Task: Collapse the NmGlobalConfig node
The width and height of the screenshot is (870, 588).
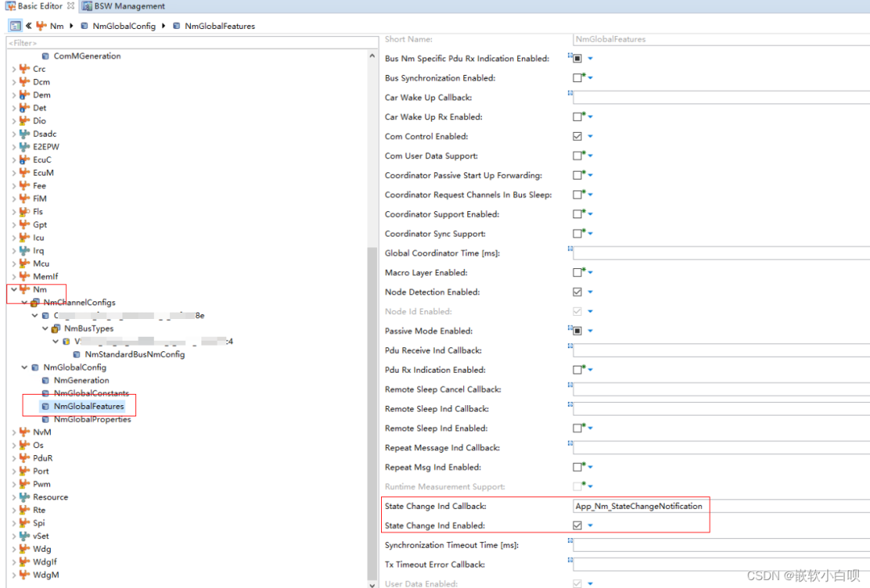Action: pos(24,367)
